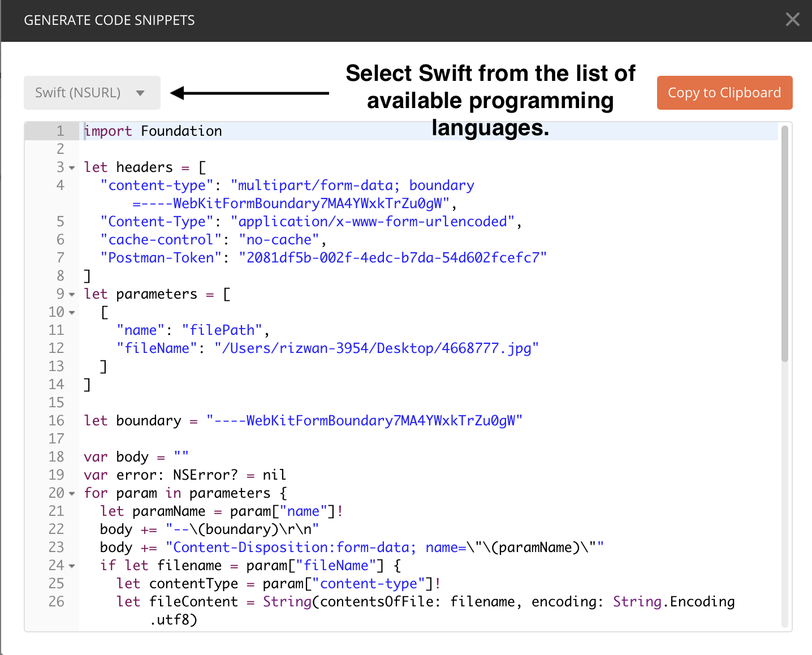Click the 'let headers = [' line
This screenshot has height=655, width=812.
tap(145, 167)
